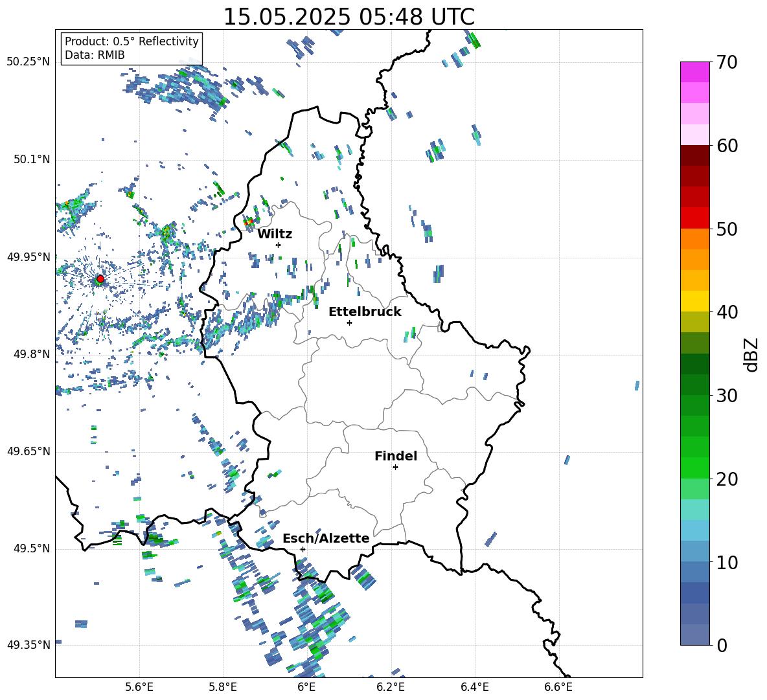Click the Wiltz city label

coord(275,234)
